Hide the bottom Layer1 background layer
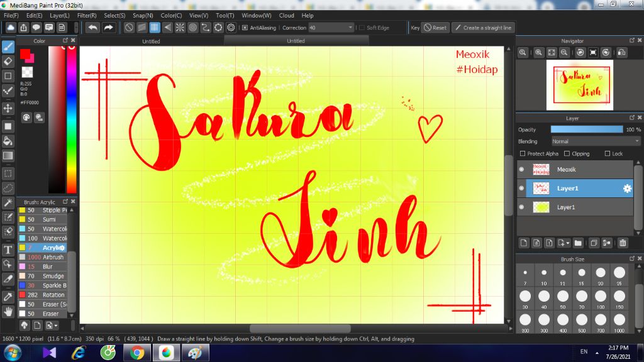 tap(521, 207)
